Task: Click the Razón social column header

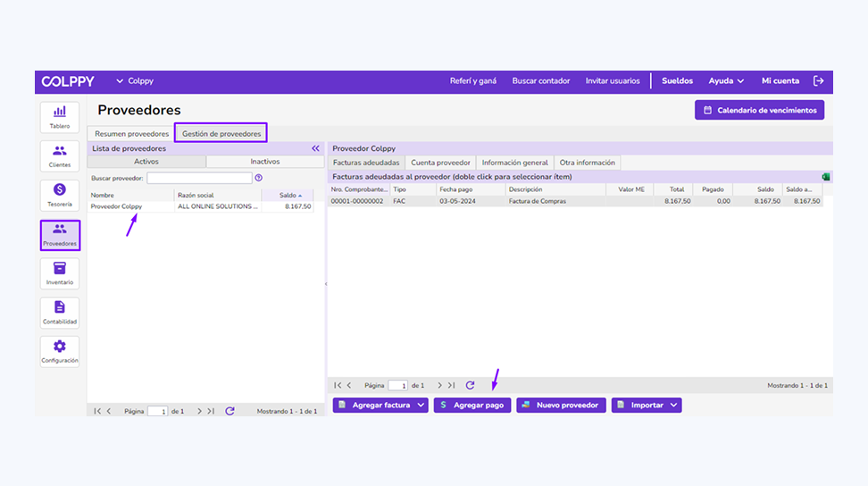Action: coord(218,195)
